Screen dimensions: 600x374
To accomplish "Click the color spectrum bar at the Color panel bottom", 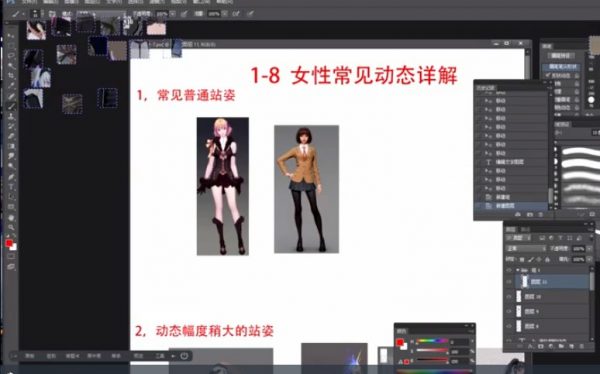I will 435,371.
